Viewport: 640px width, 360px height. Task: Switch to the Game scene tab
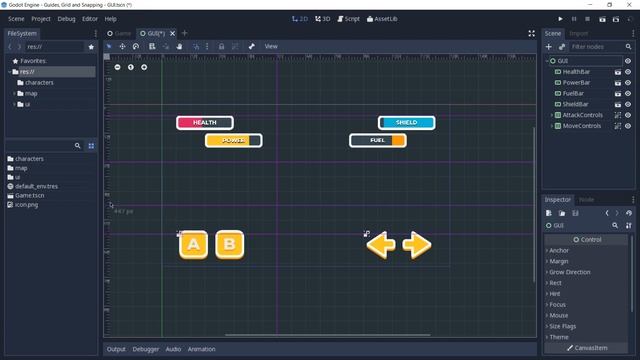tap(119, 33)
